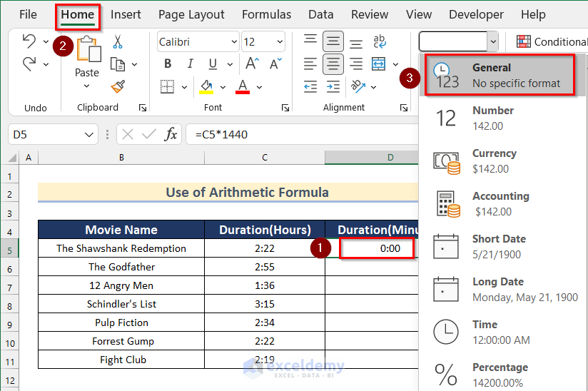Open the font size 12 dropdown

click(280, 41)
